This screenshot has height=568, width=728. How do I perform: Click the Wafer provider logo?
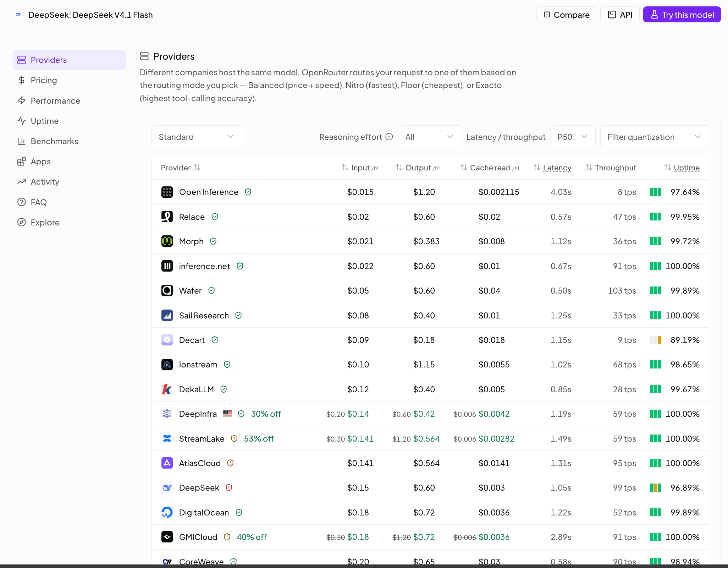tap(167, 290)
